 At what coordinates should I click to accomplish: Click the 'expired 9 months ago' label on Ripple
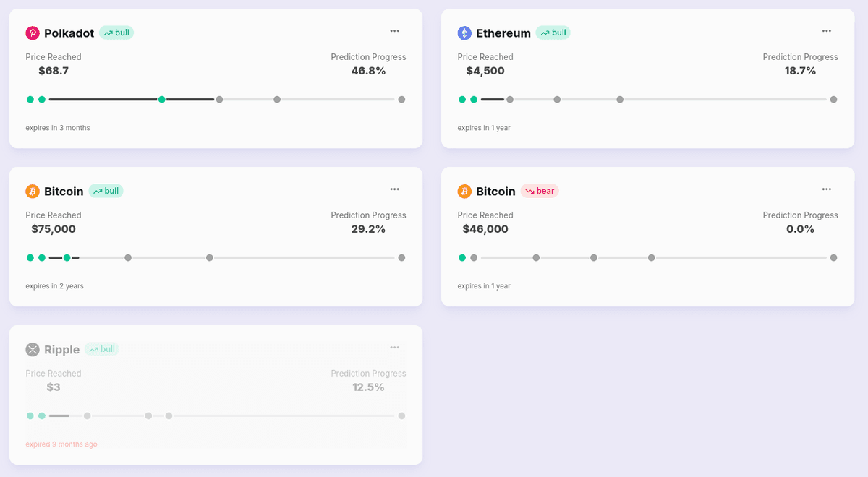(61, 444)
